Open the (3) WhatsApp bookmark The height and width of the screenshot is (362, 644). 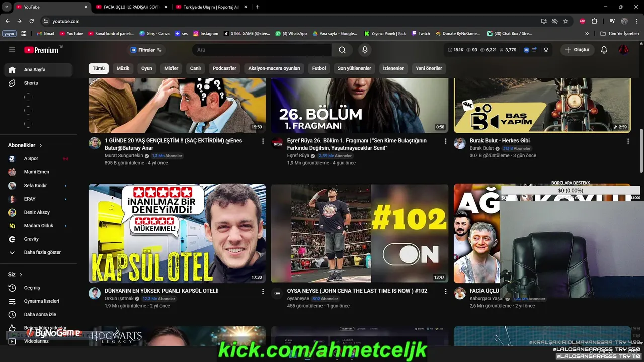(291, 34)
